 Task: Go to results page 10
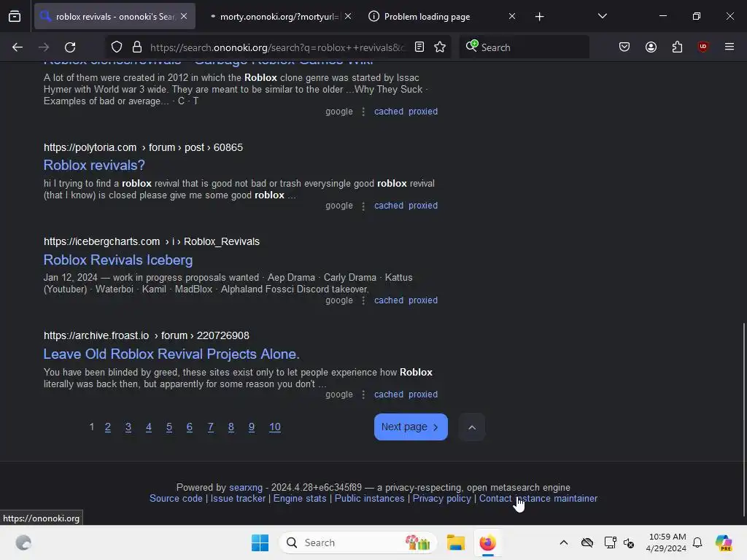point(275,427)
